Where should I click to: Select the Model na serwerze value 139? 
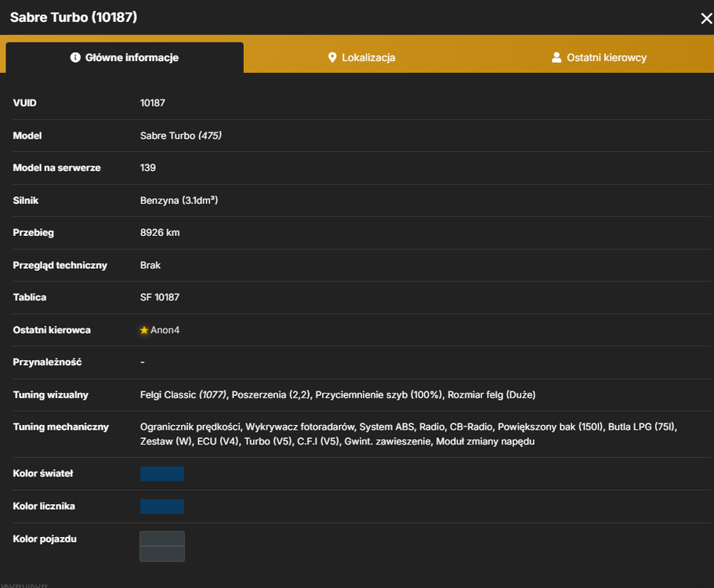point(148,168)
